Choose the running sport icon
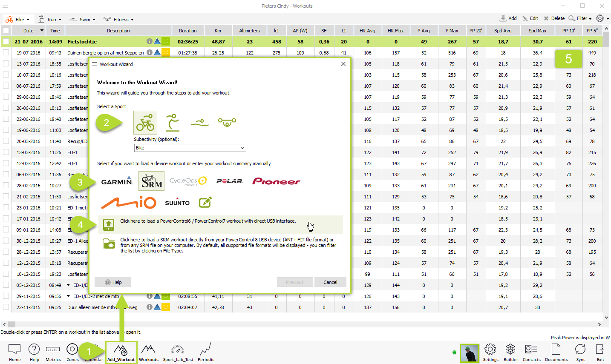The image size is (611, 364). (172, 123)
